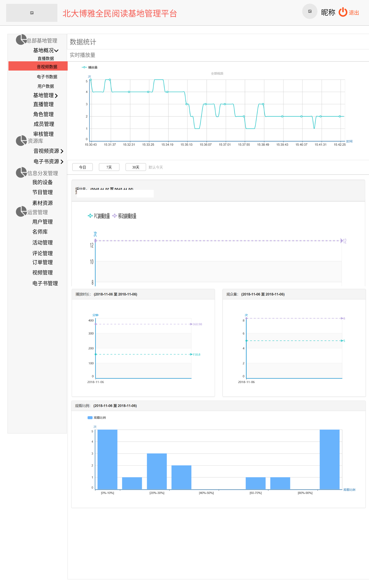Click the platform logo image placeholder
The width and height of the screenshot is (369, 588).
click(32, 13)
